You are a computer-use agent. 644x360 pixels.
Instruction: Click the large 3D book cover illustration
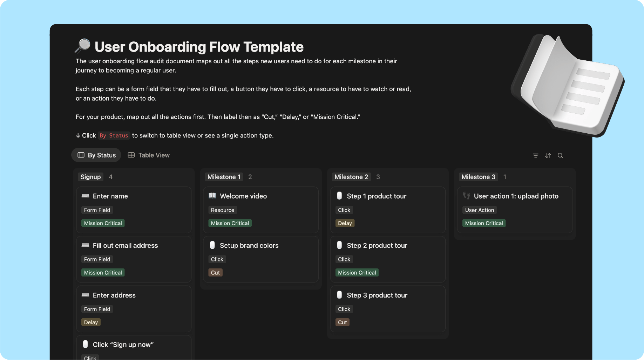tap(567, 84)
